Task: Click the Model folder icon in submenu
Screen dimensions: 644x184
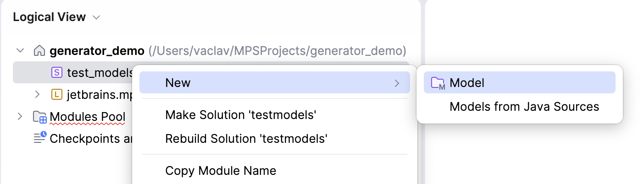Action: (x=438, y=83)
